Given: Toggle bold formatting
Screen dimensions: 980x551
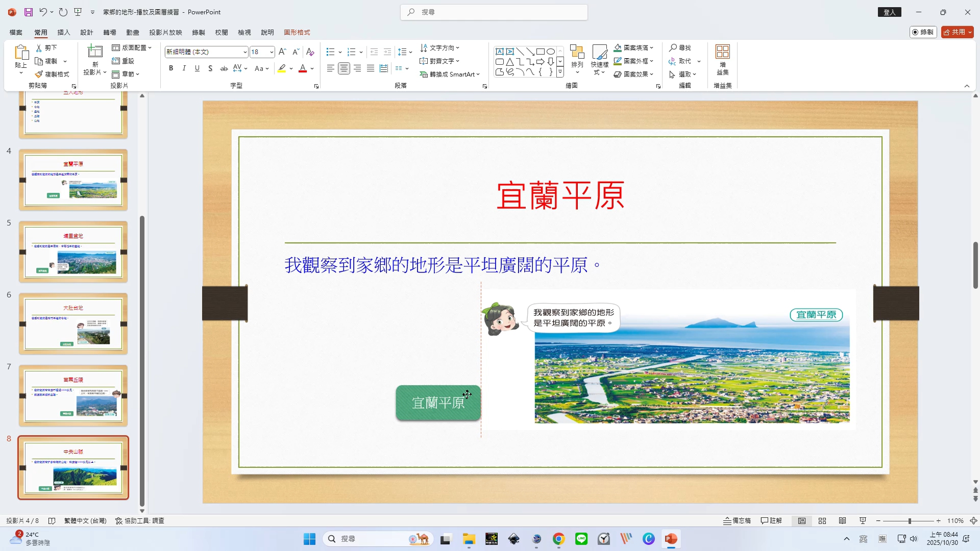Looking at the screenshot, I should click(x=171, y=68).
